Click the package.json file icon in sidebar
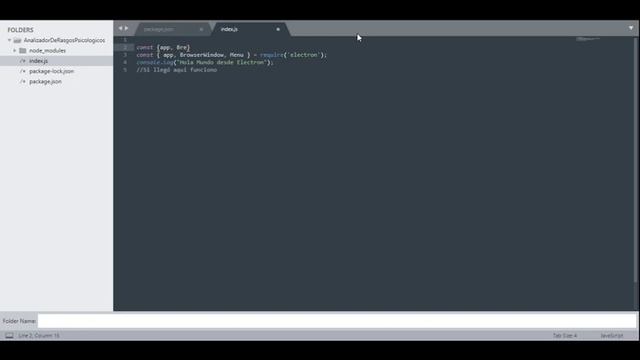Image resolution: width=640 pixels, height=360 pixels. pos(23,82)
